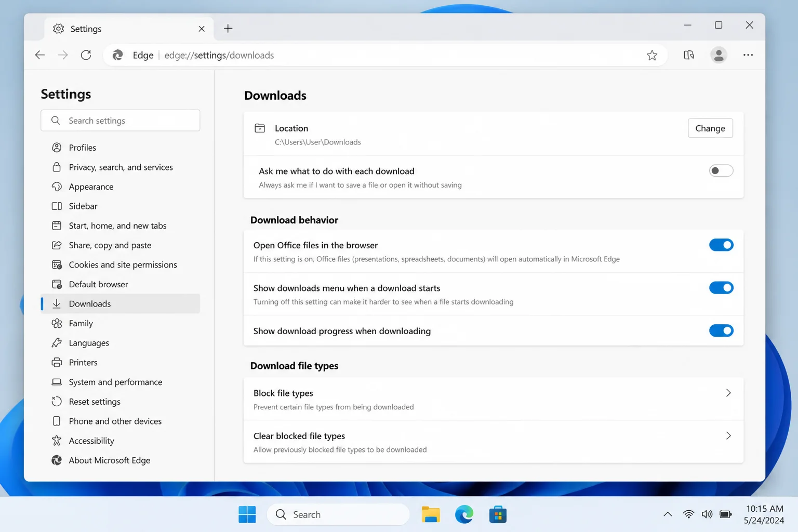
Task: Click the Download behavior heading
Action: point(294,220)
